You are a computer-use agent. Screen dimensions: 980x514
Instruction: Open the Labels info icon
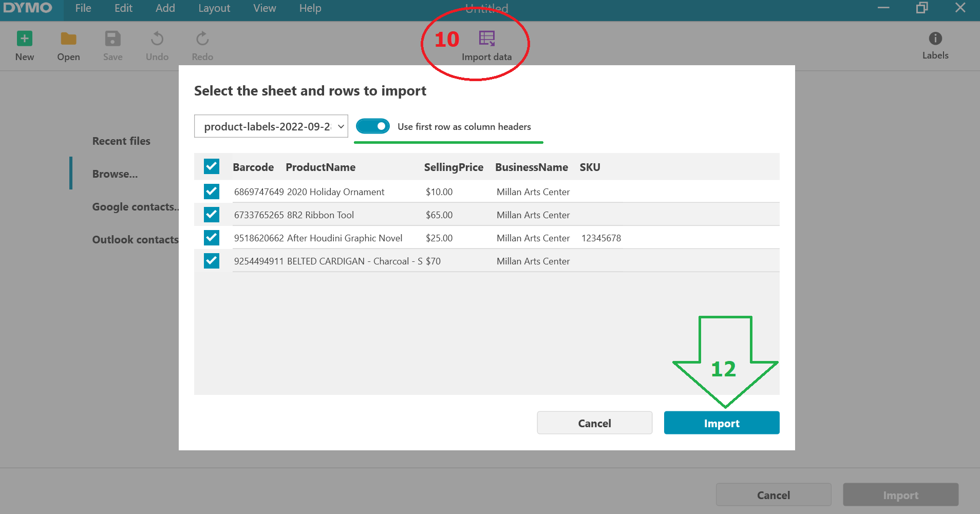pyautogui.click(x=935, y=39)
